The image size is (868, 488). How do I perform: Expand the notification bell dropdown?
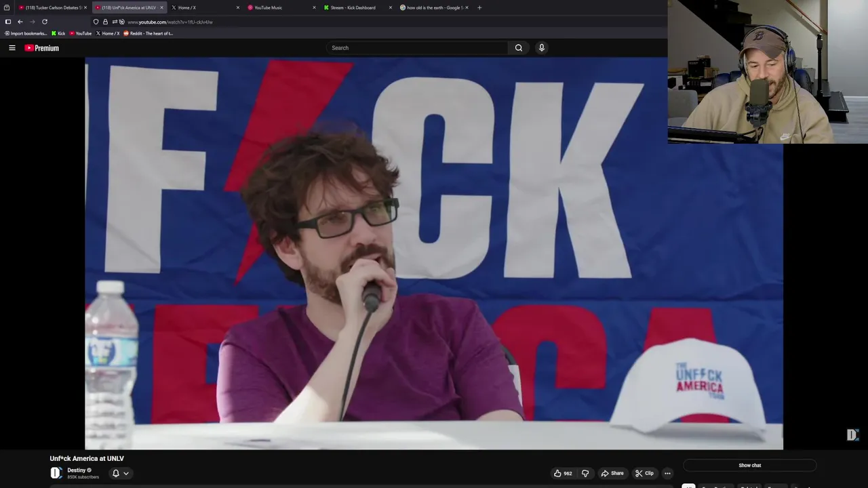pyautogui.click(x=120, y=473)
